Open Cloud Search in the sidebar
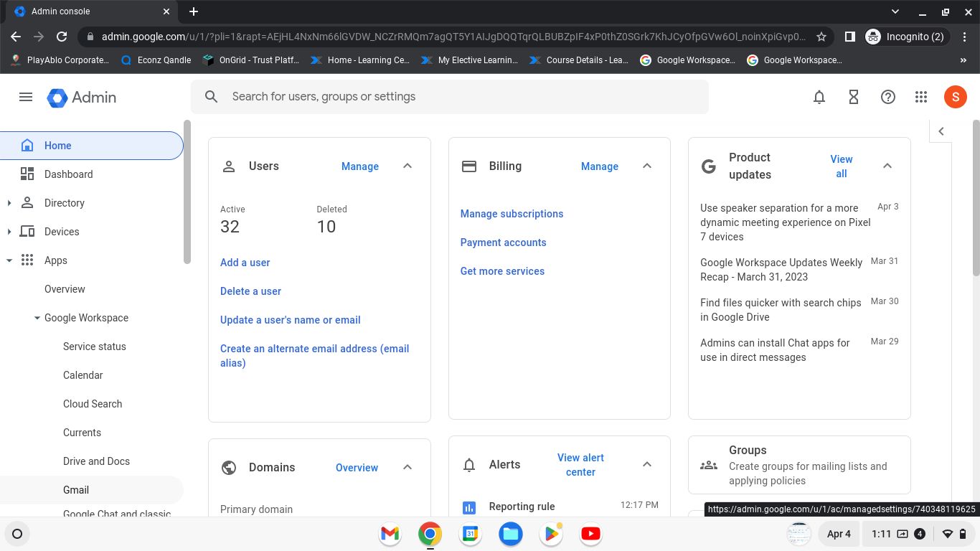Screen dimensions: 980x551 click(x=92, y=404)
